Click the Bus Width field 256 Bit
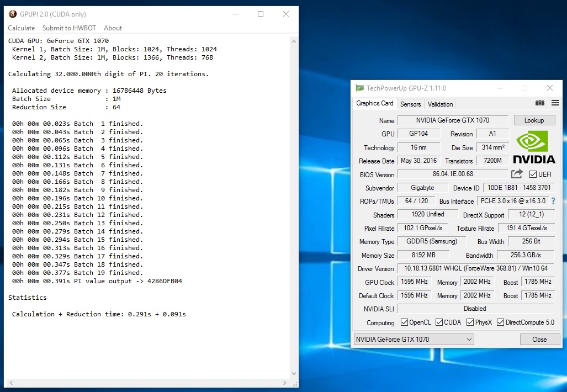Image resolution: width=567 pixels, height=392 pixels. click(x=531, y=241)
